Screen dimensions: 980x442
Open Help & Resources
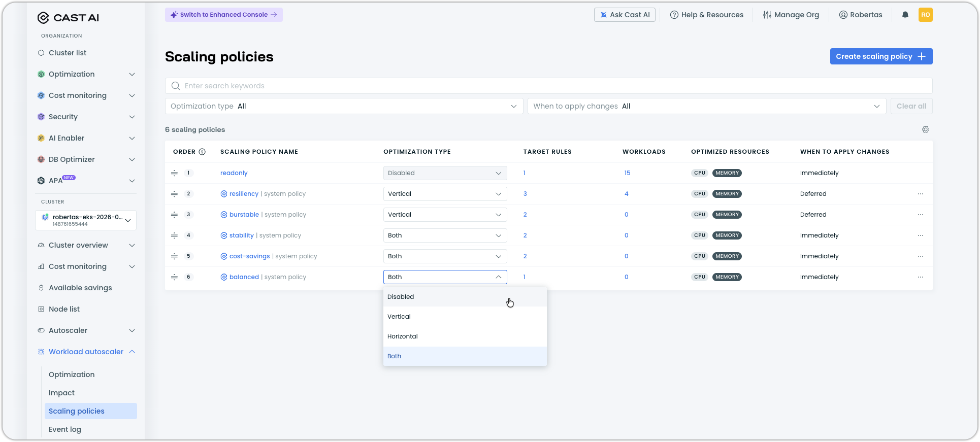[x=706, y=15]
